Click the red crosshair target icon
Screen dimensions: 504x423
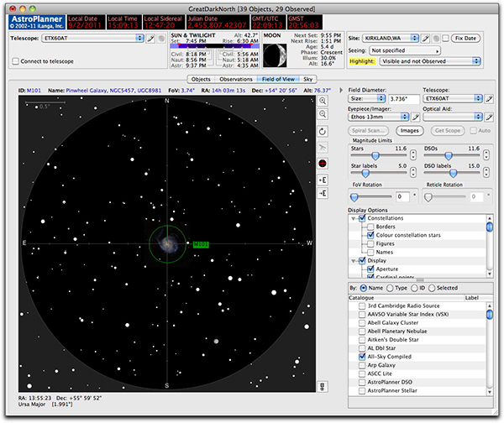(323, 163)
